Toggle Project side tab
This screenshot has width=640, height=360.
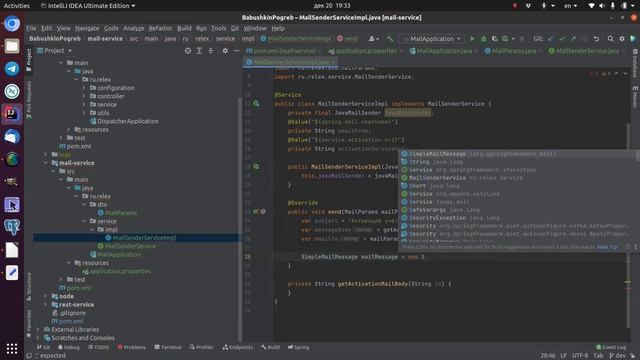(x=29, y=60)
